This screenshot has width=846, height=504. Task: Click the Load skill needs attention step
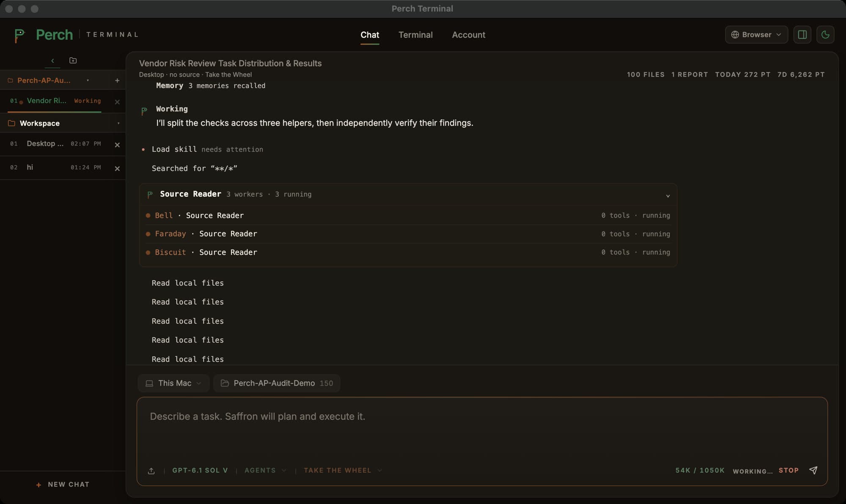tap(207, 149)
